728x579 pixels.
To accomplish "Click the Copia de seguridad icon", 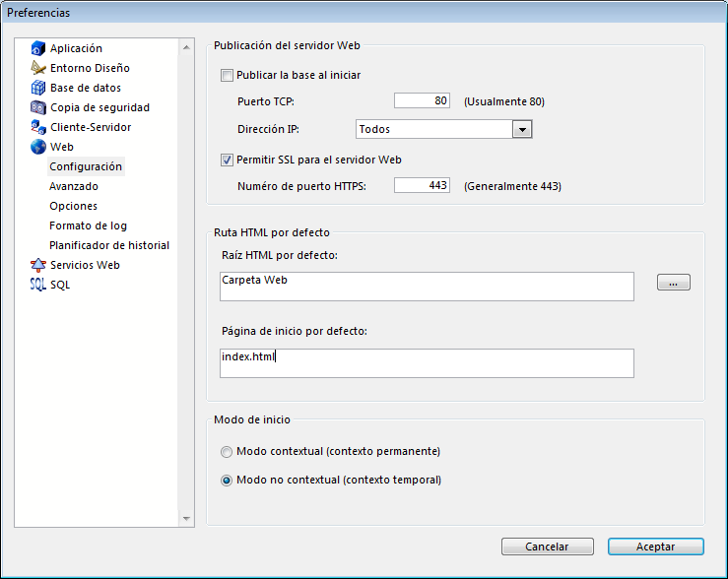I will pyautogui.click(x=38, y=107).
